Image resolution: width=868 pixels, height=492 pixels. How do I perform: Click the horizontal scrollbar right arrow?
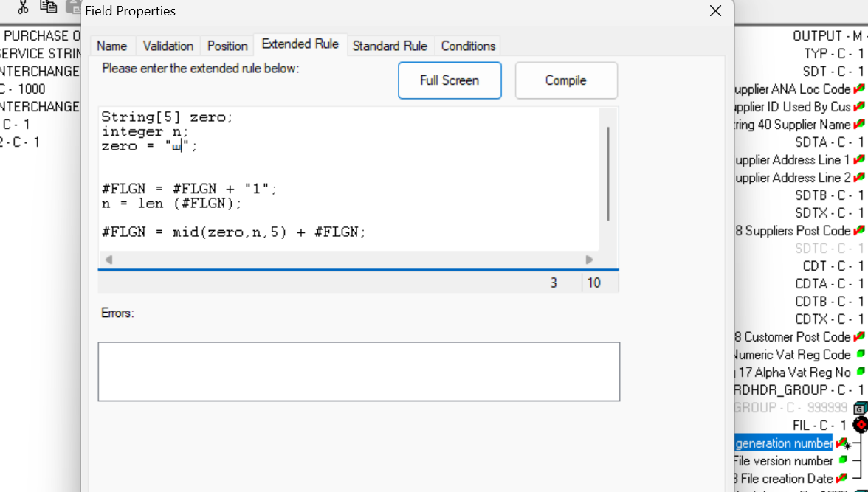[589, 260]
